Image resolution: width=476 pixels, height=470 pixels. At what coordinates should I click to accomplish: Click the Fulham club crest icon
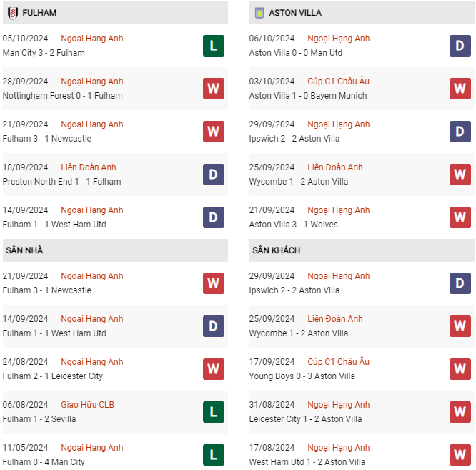[x=13, y=13]
